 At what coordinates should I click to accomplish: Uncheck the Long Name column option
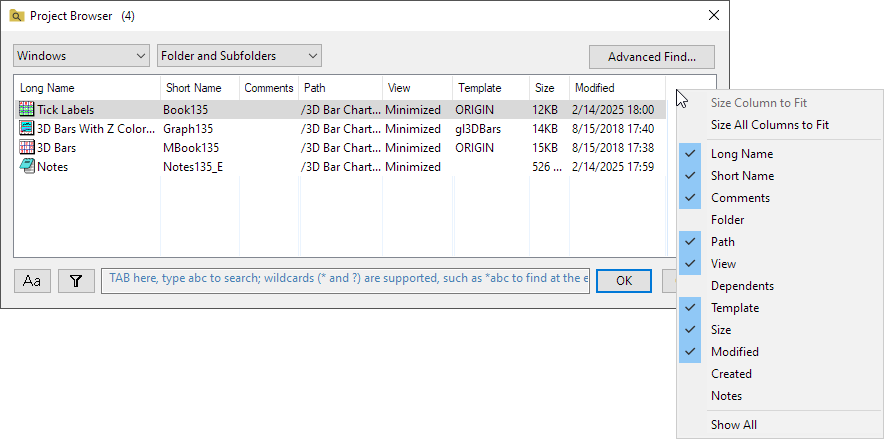[x=741, y=154]
